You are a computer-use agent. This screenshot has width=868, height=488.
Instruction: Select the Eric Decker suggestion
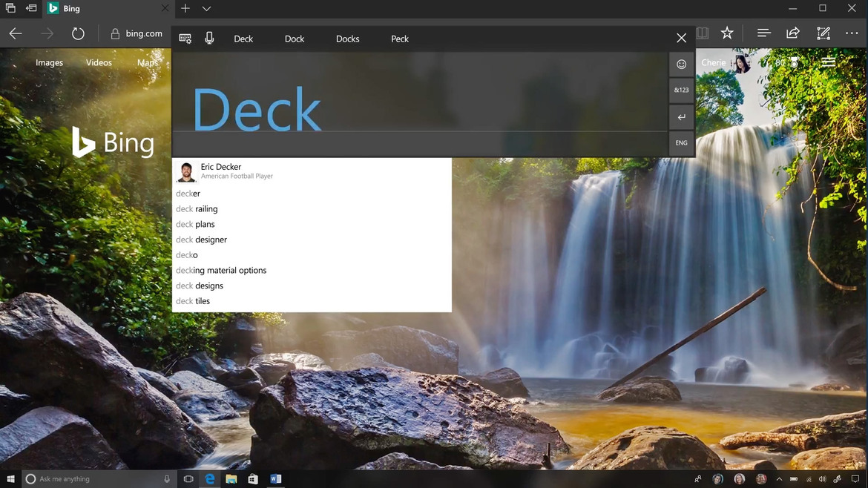[312, 171]
